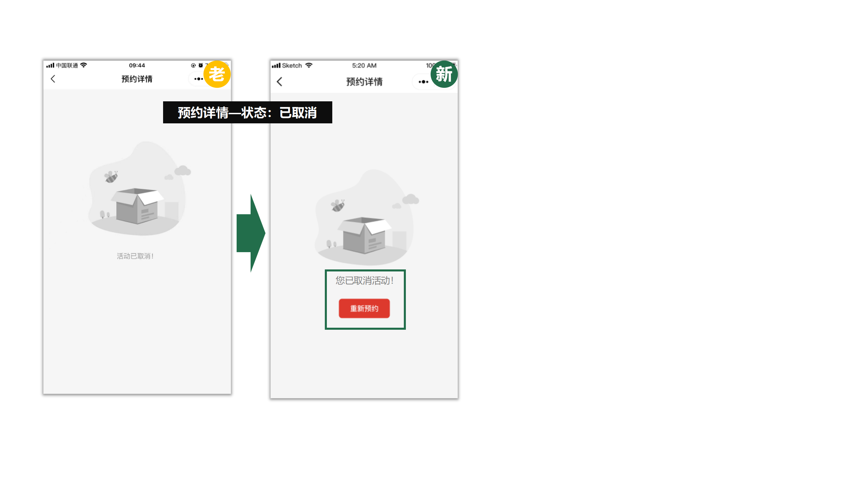
Task: Open three-dot menu in old mockup
Action: (x=198, y=79)
